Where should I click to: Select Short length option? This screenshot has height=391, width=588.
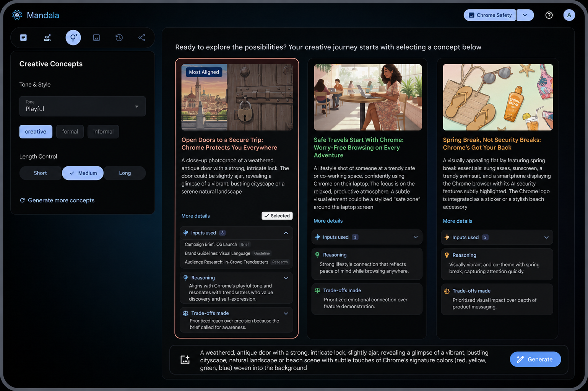[x=40, y=173]
